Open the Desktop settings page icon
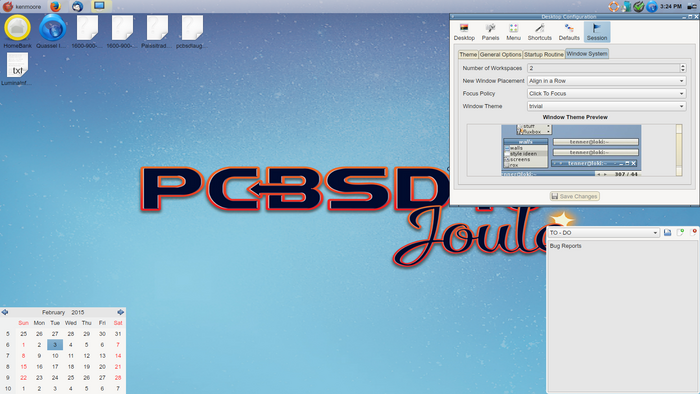 pyautogui.click(x=464, y=32)
